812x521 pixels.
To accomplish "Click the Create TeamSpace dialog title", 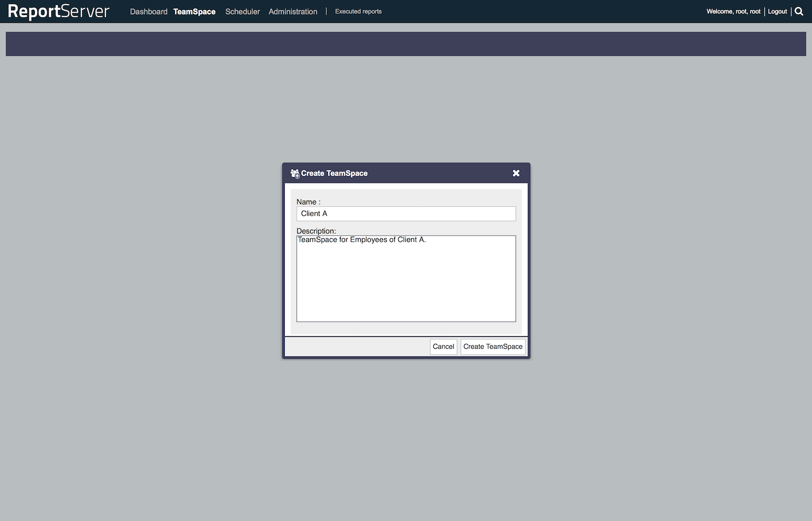I will [334, 173].
